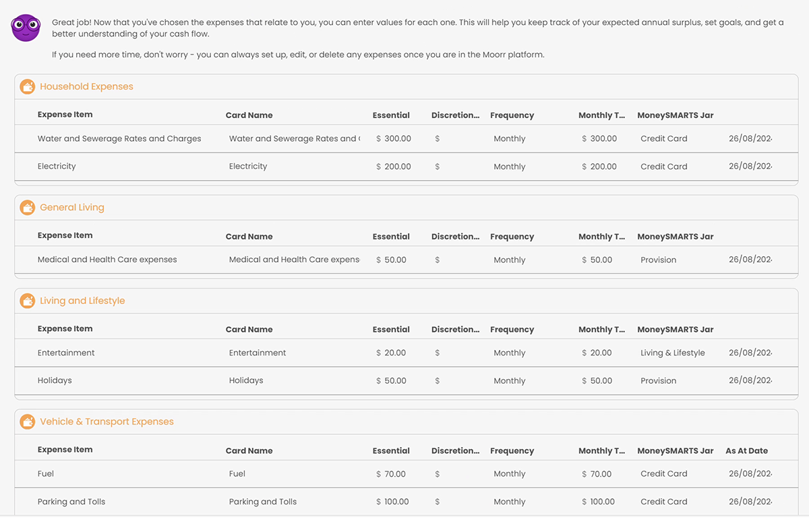Click the Monthly total 200.00 for Electricity
This screenshot has height=532, width=809.
(x=599, y=167)
